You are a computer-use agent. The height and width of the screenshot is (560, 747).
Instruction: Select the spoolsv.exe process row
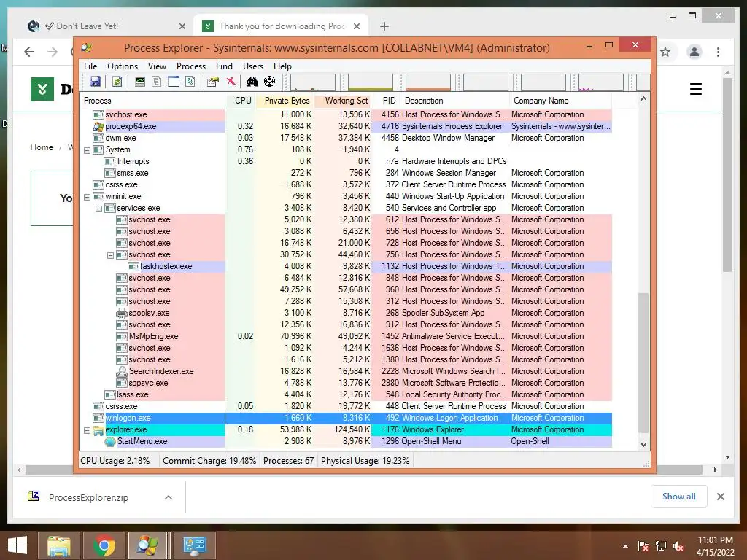[x=345, y=313]
